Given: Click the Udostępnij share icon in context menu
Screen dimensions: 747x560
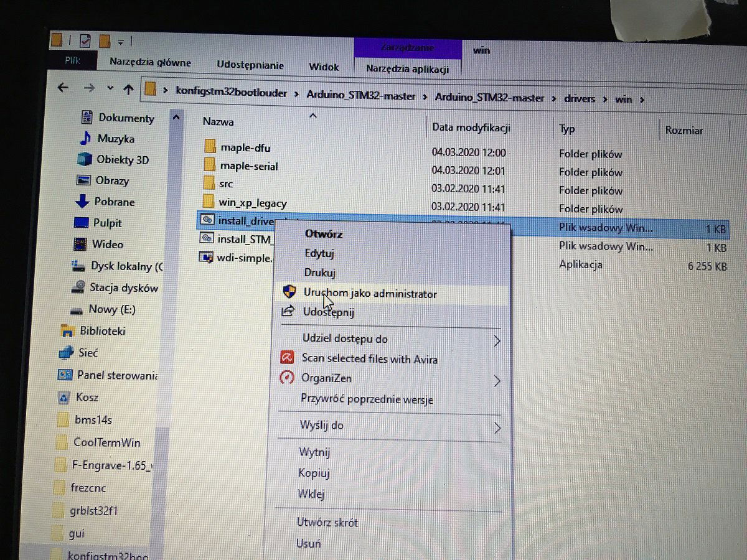Looking at the screenshot, I should (288, 310).
